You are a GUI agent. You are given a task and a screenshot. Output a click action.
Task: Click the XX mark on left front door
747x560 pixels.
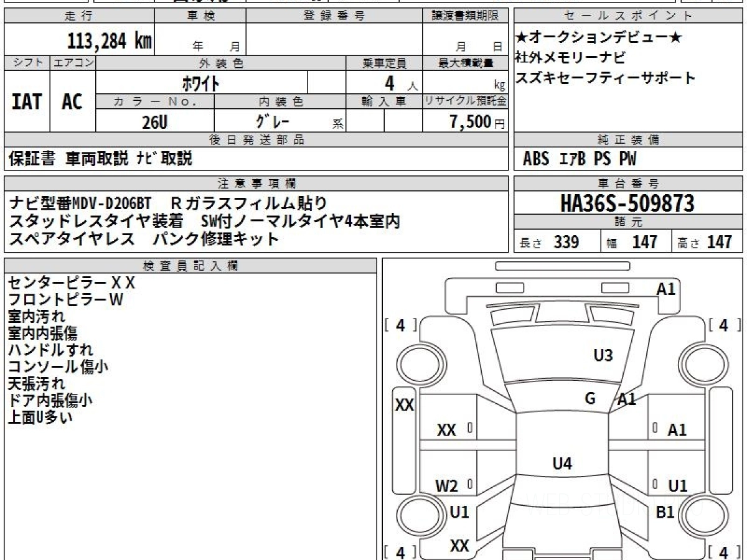[446, 430]
